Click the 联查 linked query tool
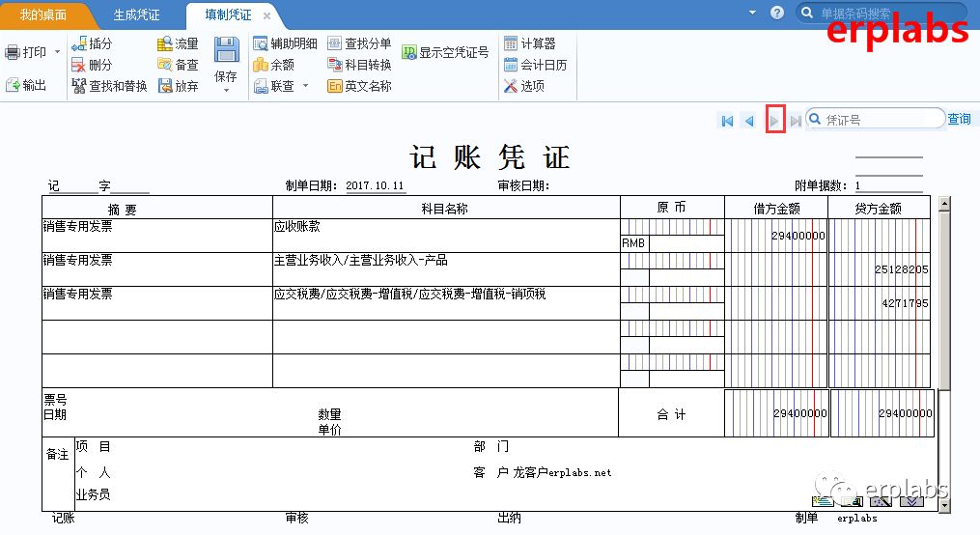Screen dimensions: 980x535 (274, 86)
